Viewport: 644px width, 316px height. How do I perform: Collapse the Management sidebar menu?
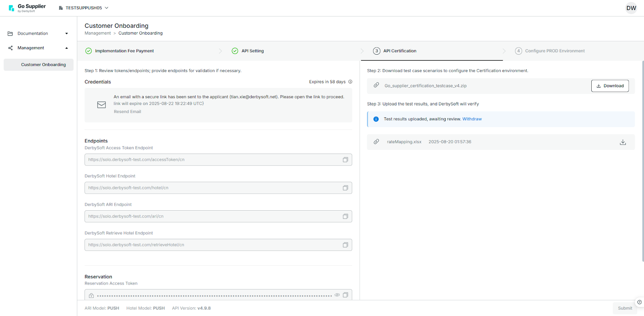point(38,48)
